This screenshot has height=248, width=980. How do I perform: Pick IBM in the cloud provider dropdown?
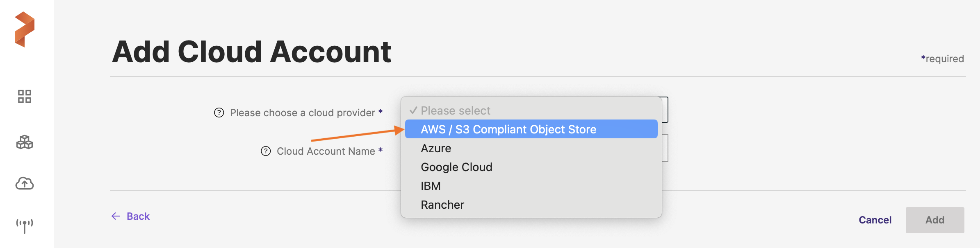pyautogui.click(x=431, y=186)
